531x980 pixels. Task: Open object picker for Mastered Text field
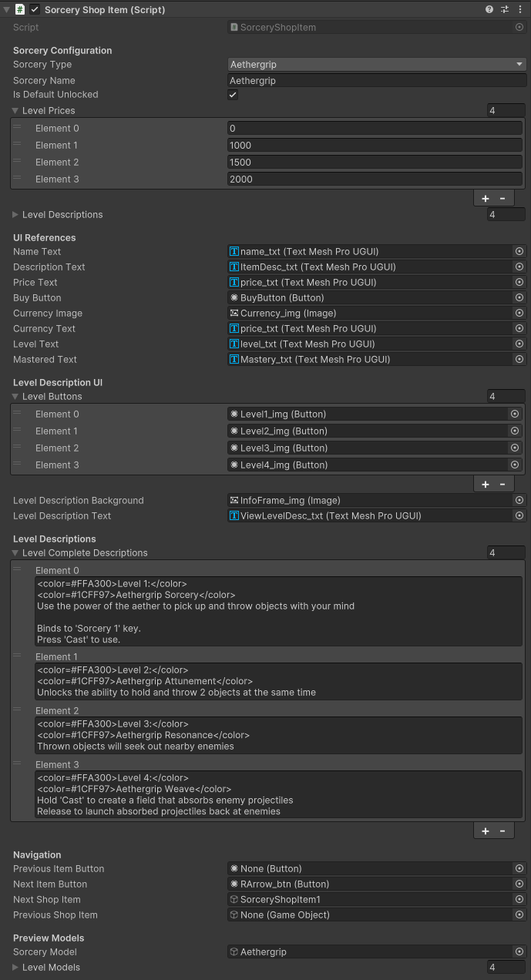click(519, 360)
